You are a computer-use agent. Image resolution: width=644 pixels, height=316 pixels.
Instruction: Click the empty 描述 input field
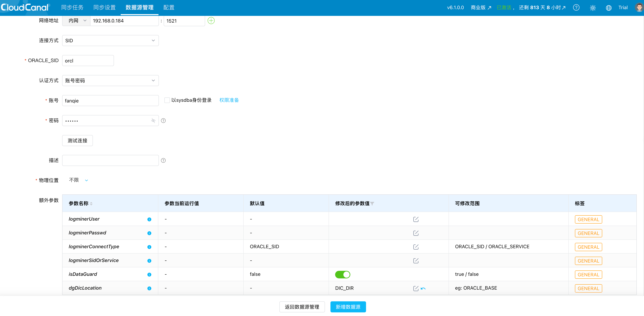(x=110, y=160)
